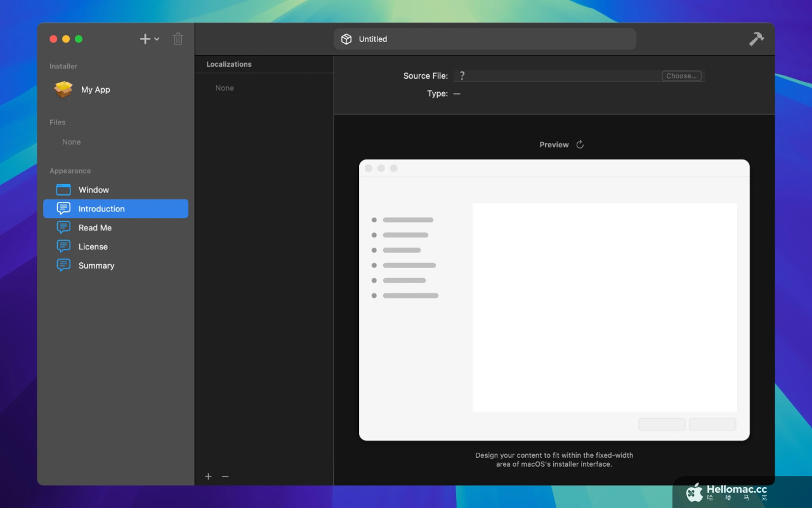Click the None entry under Localizations
Screen dimensions: 812x508
pos(225,88)
